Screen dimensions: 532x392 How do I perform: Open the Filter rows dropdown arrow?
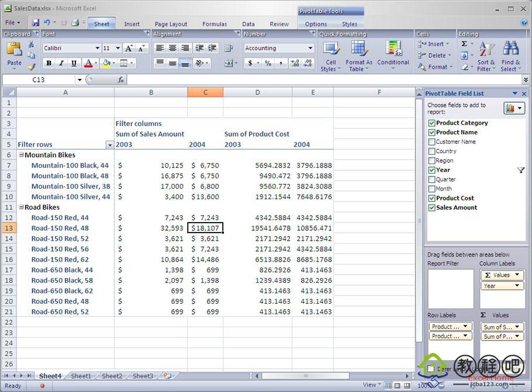(x=109, y=145)
